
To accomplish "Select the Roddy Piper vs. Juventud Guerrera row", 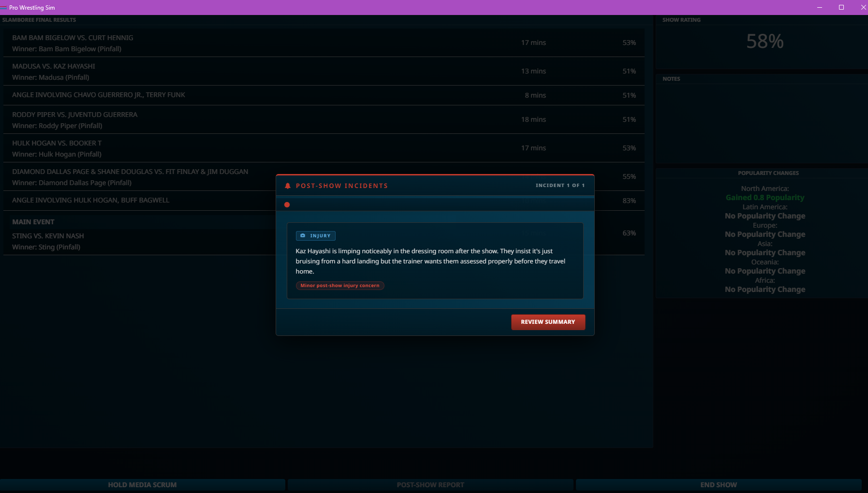I will 324,120.
